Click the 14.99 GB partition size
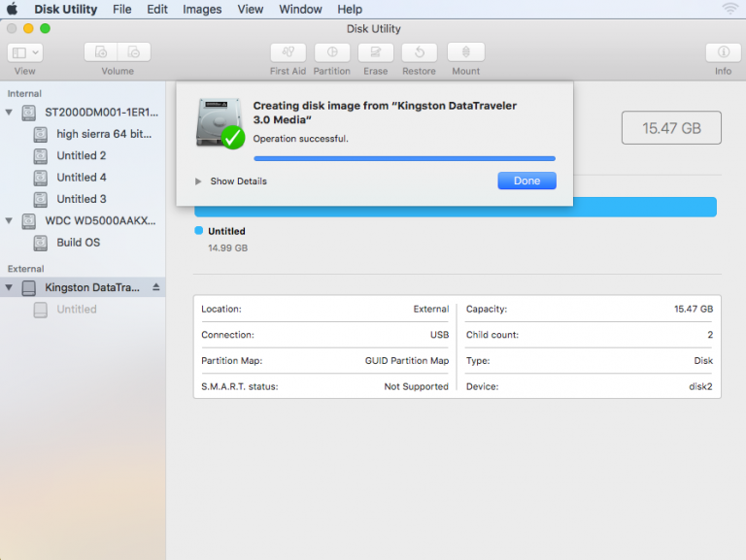This screenshot has height=560, width=746. 228,248
